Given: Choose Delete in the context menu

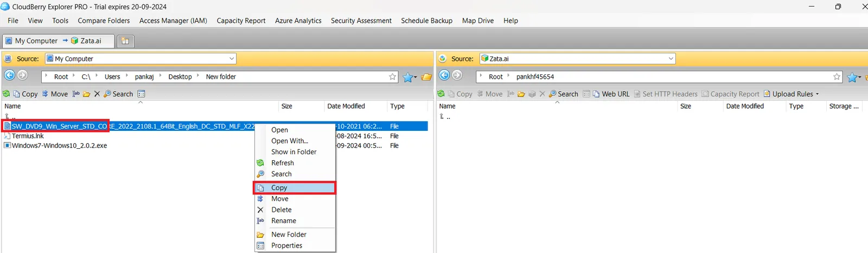Looking at the screenshot, I should 295,210.
